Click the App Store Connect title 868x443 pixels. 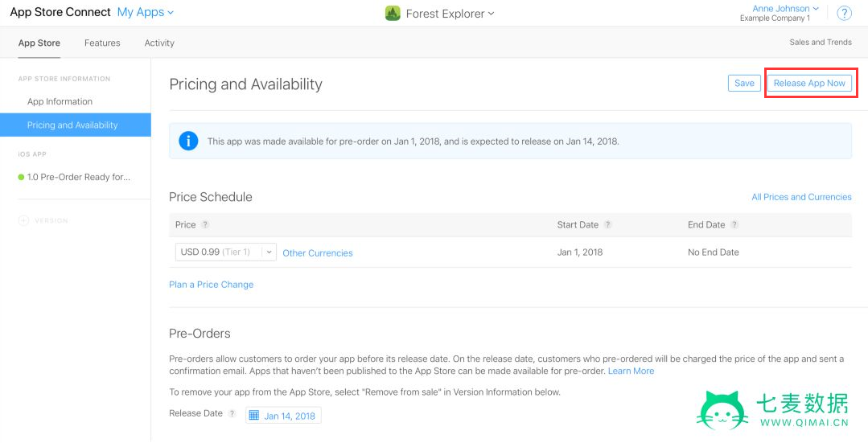coord(60,12)
